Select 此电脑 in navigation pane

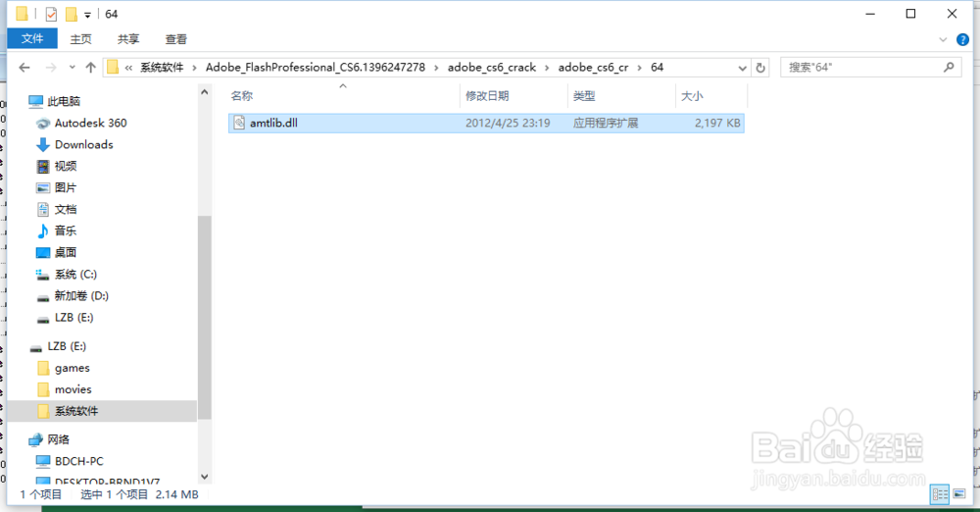[64, 101]
